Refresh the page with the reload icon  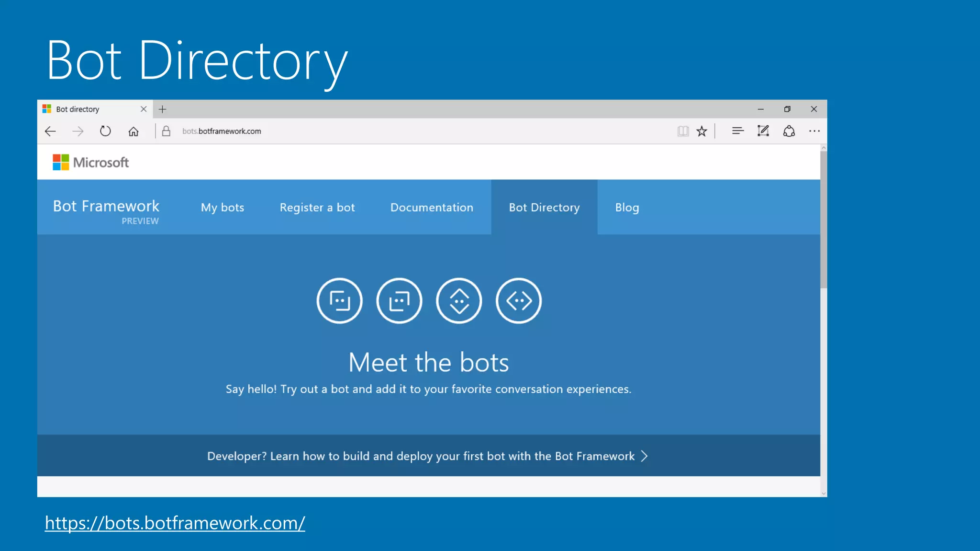pos(105,131)
